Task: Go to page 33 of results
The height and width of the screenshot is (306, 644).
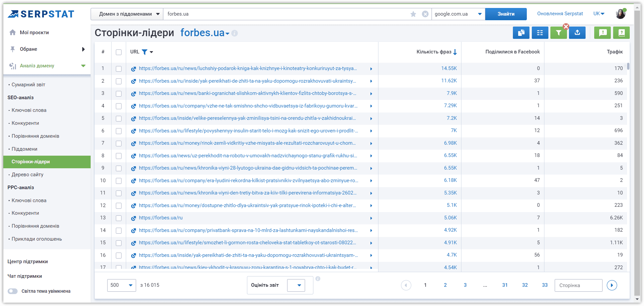Action: pyautogui.click(x=545, y=285)
